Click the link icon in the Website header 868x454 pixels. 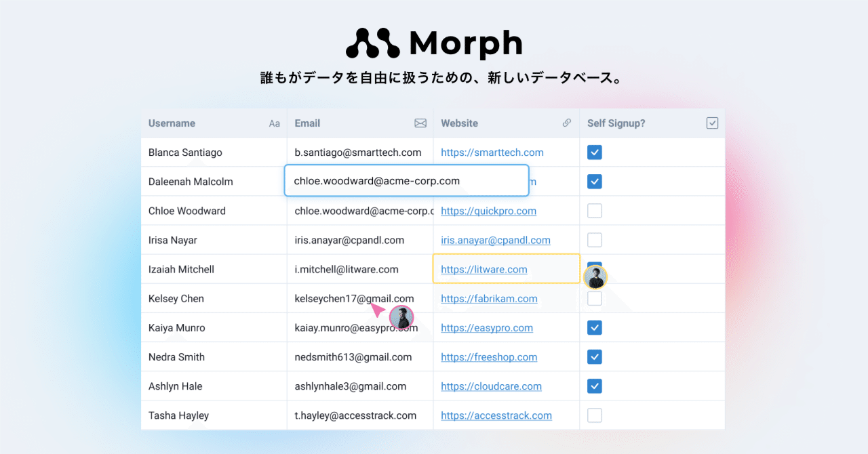567,123
